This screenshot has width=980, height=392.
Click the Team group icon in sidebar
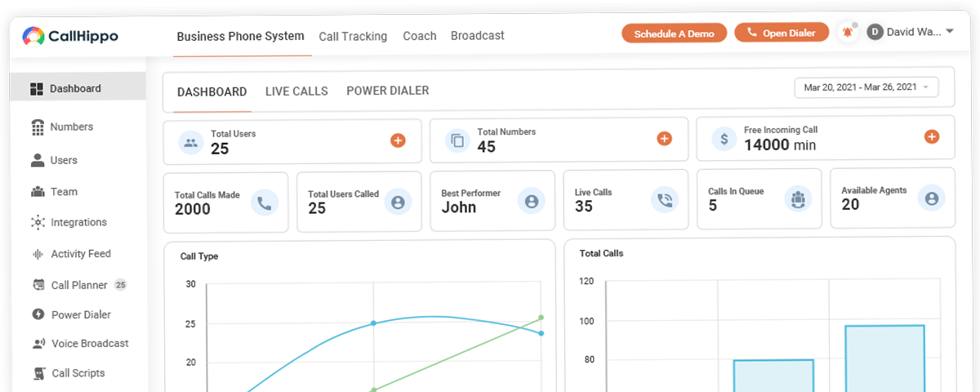(38, 192)
